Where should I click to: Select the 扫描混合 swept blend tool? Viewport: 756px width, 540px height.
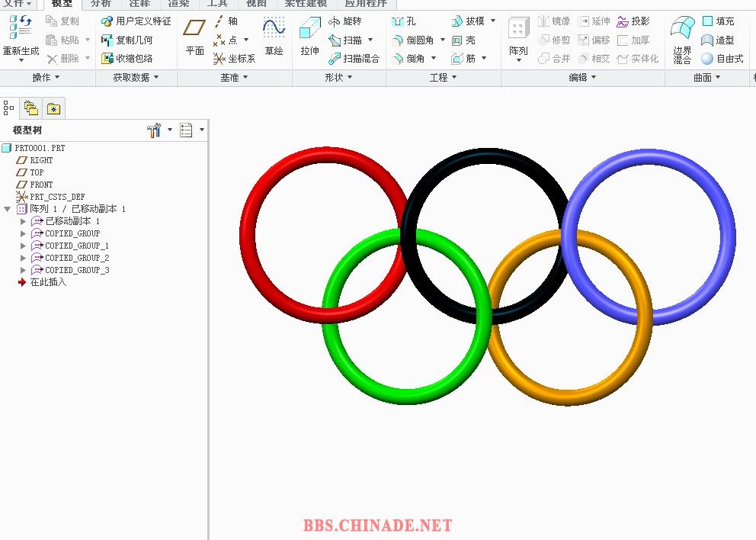tap(354, 59)
